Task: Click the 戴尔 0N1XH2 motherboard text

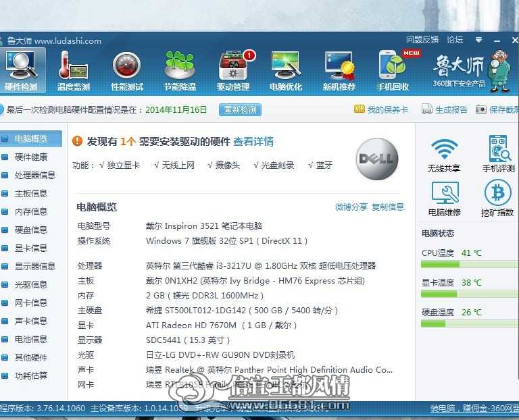Action: 255,281
